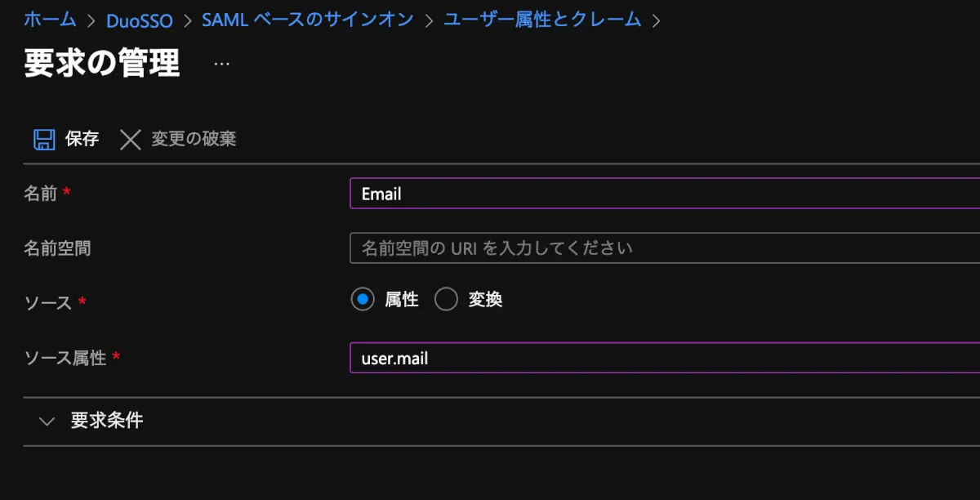Click the X discard changes icon
Screen dimensions: 980x500
[x=131, y=139]
